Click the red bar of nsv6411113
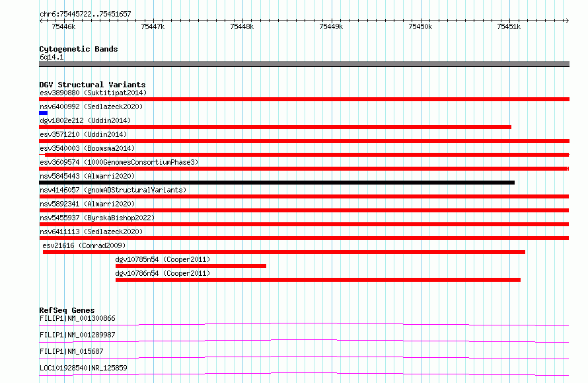Screen dimensions: 588x383 click(x=304, y=238)
